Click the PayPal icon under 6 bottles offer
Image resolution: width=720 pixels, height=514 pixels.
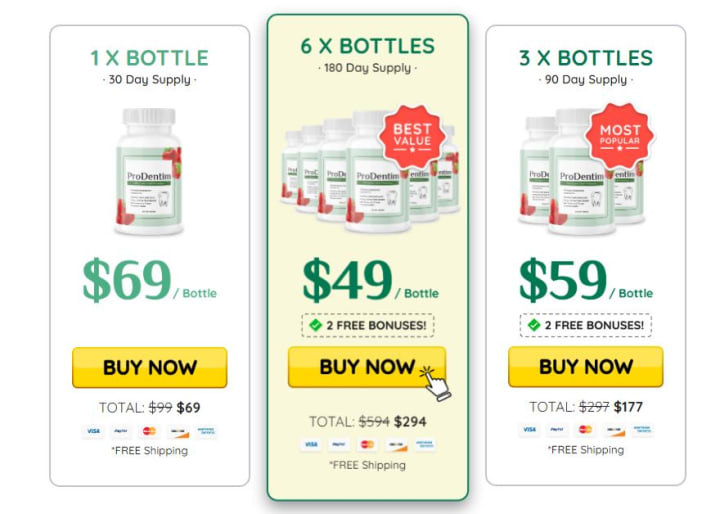click(x=339, y=445)
